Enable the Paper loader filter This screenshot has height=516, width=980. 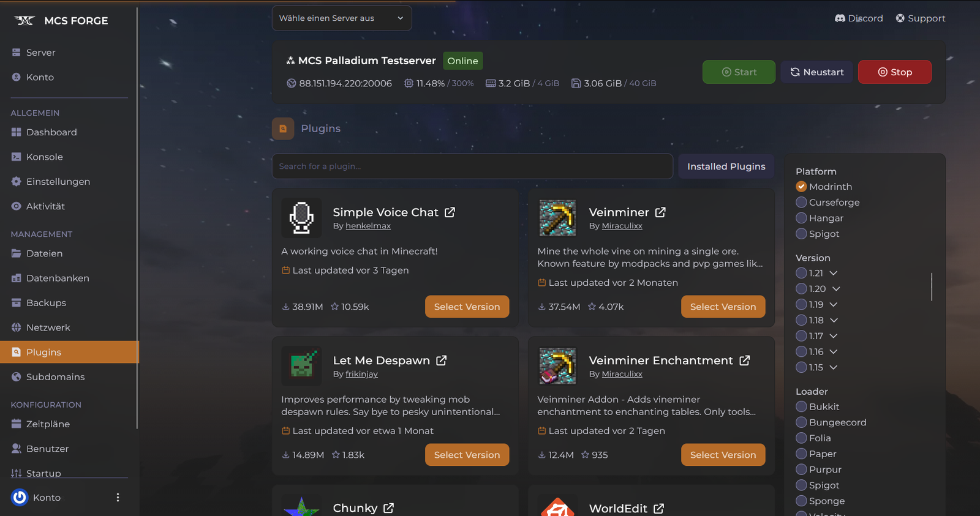click(801, 454)
